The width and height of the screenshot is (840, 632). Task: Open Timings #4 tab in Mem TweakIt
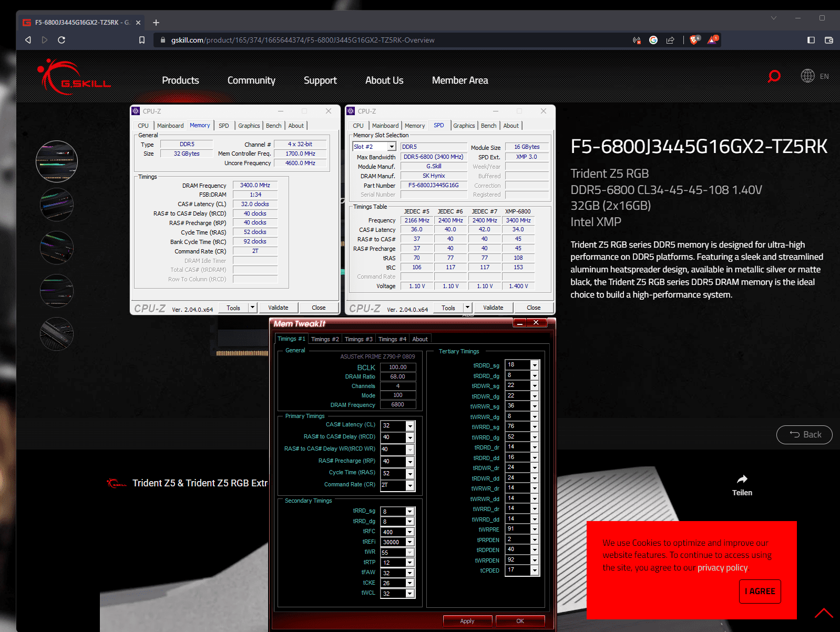[x=392, y=339]
